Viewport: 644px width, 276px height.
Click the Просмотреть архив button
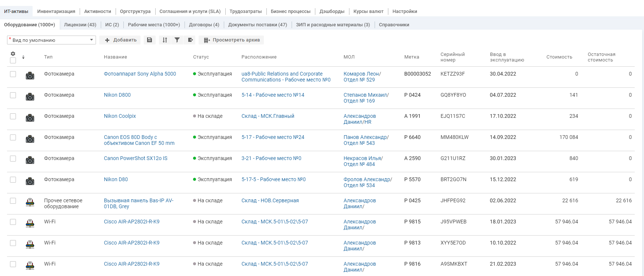(x=232, y=40)
